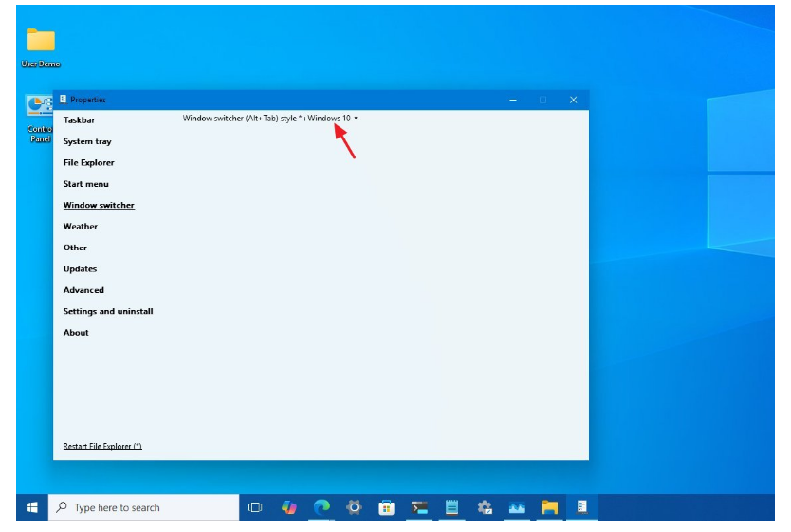Viewport: 791px width, 532px height.
Task: Open the Settings and uninstall section
Action: [x=108, y=311]
